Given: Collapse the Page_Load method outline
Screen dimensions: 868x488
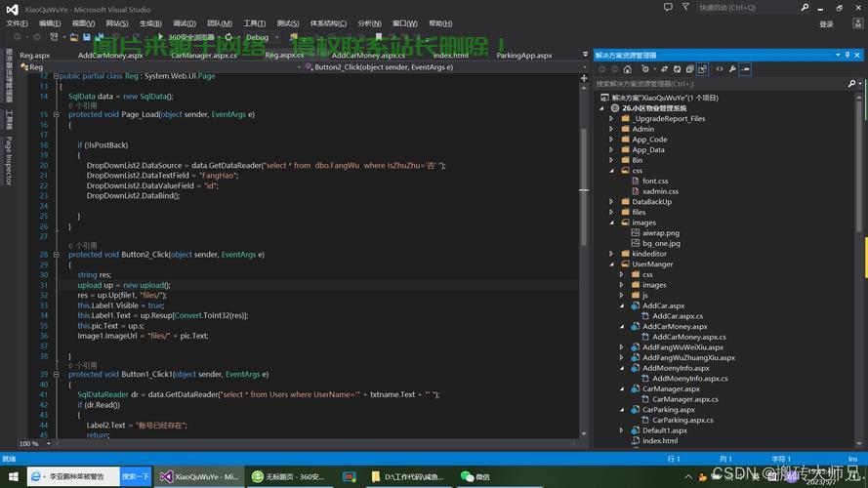Looking at the screenshot, I should (56, 114).
